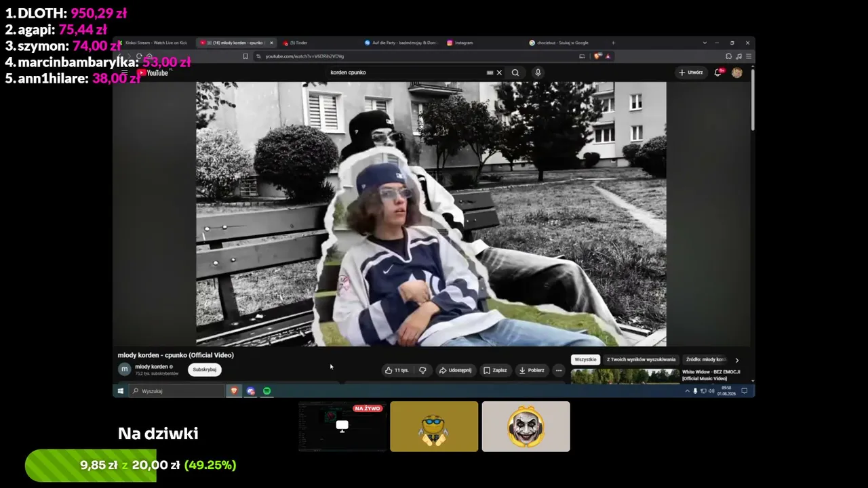The height and width of the screenshot is (488, 868).
Task: Click the Brave Shields icon in address bar
Action: coord(597,56)
